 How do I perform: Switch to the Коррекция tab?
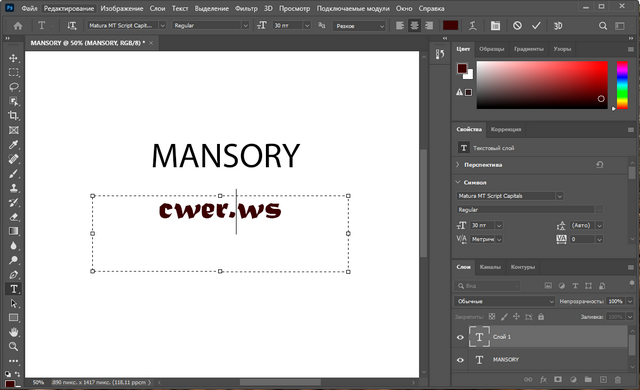(x=506, y=129)
